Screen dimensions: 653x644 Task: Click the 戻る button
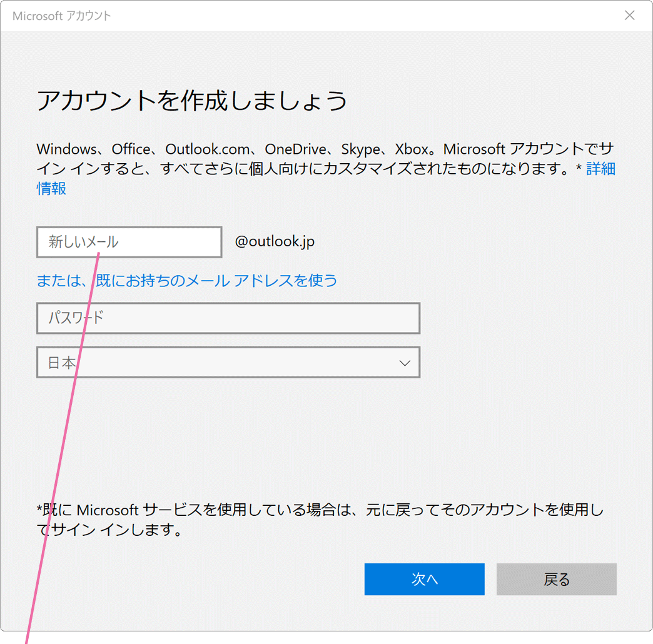[557, 579]
